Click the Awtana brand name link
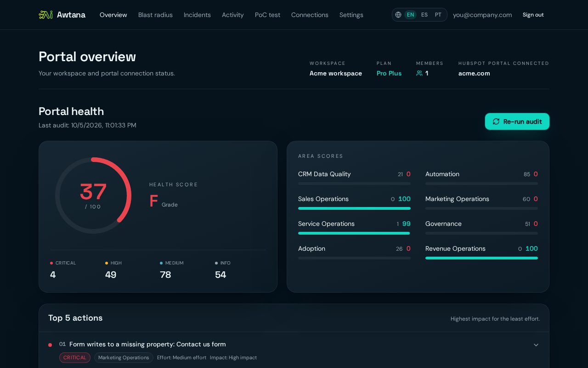This screenshot has height=368, width=588. (71, 15)
